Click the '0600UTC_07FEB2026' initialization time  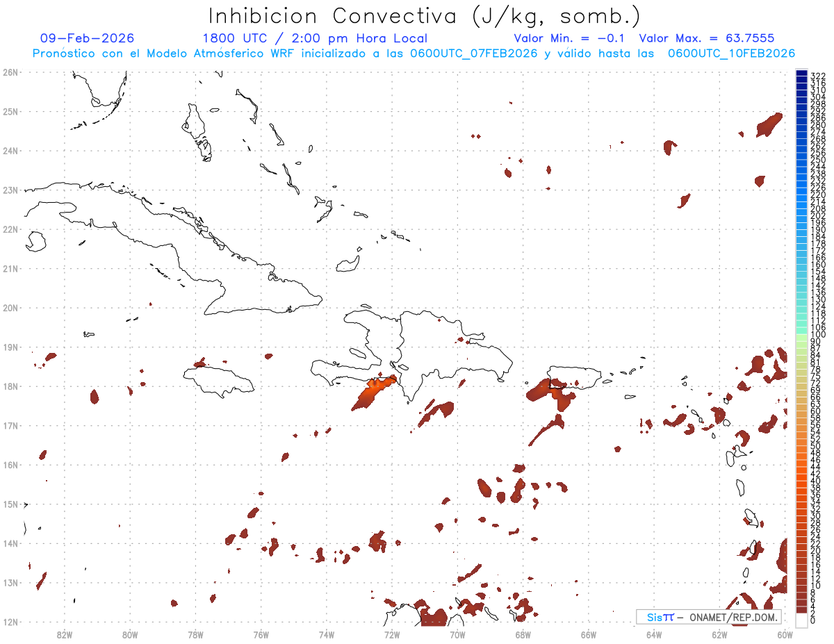click(x=474, y=53)
